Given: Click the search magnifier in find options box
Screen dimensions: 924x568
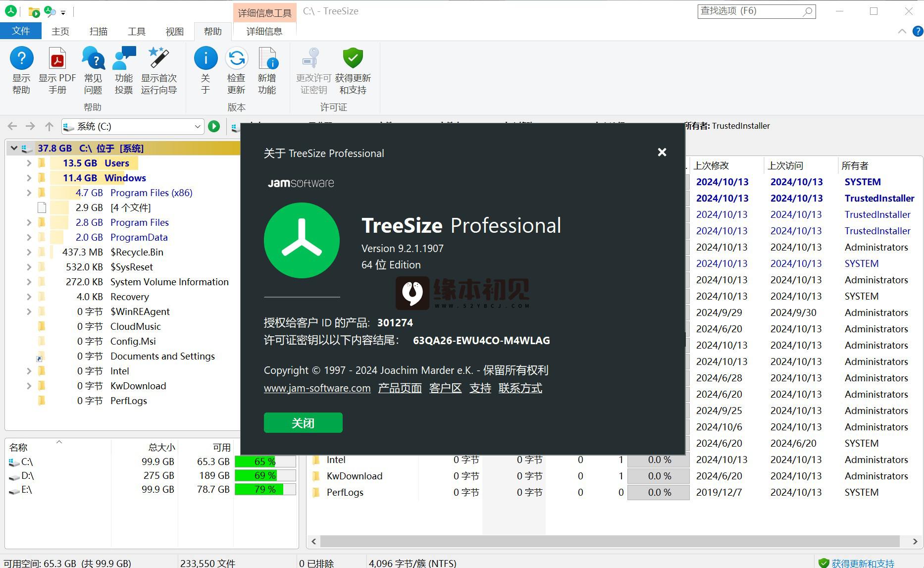Looking at the screenshot, I should (x=808, y=11).
